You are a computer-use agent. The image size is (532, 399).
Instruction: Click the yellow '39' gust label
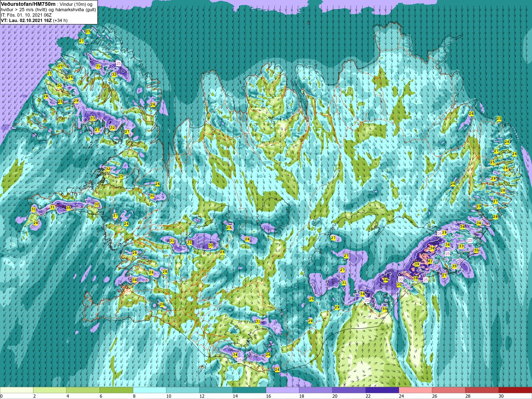417,264
